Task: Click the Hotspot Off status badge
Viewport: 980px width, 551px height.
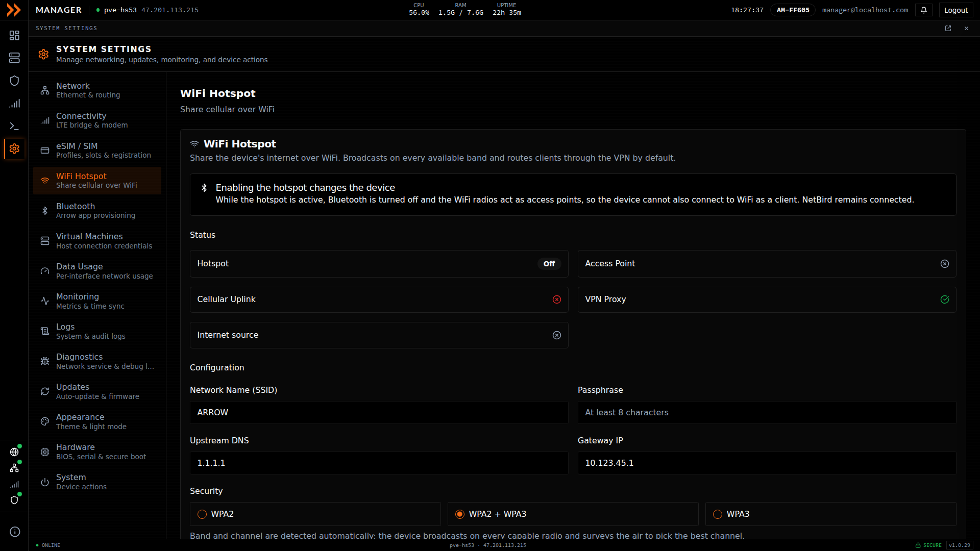Action: 549,264
